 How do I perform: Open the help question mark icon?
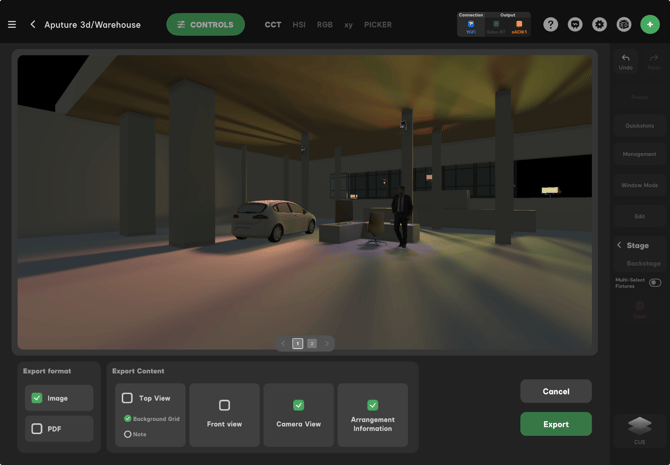(x=550, y=25)
